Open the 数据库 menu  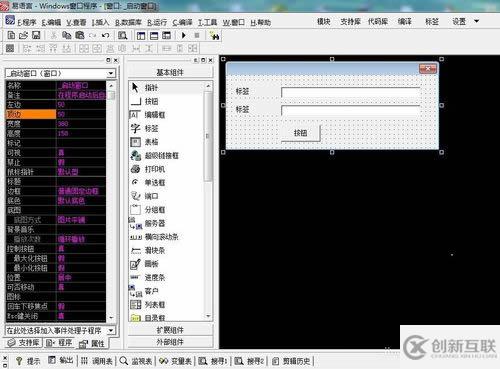pos(128,23)
